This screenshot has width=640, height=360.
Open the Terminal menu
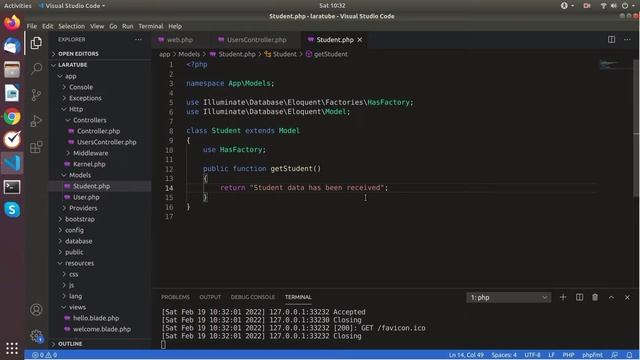pyautogui.click(x=151, y=26)
